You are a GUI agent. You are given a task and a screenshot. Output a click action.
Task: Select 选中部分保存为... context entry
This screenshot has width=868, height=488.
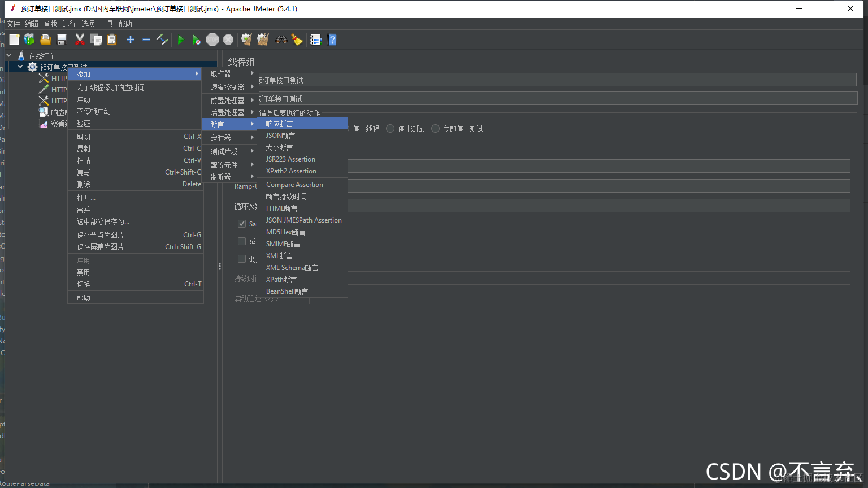point(136,221)
